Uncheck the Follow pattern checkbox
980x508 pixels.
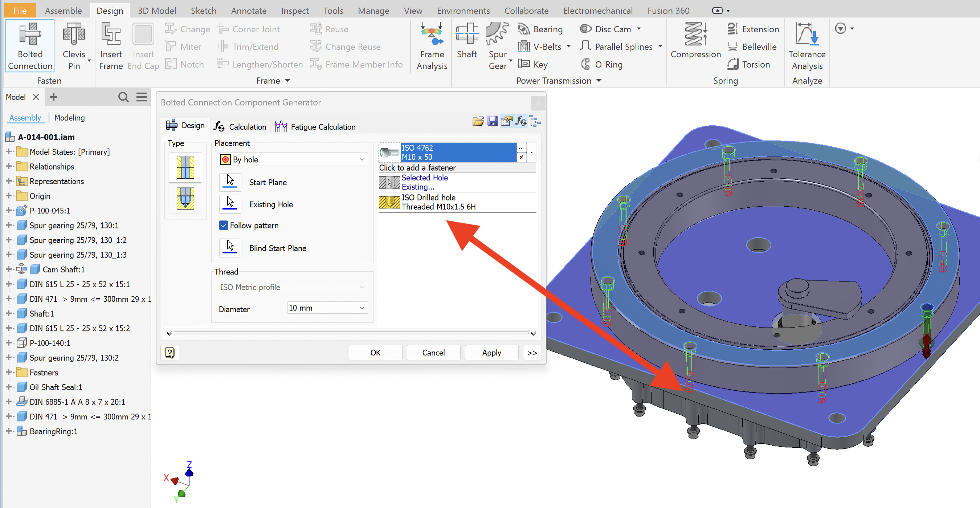click(224, 225)
